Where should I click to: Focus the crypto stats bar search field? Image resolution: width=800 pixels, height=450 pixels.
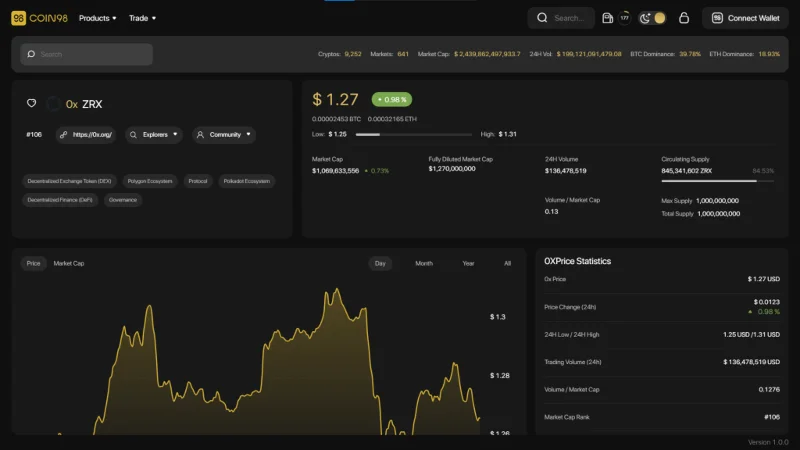pyautogui.click(x=87, y=54)
